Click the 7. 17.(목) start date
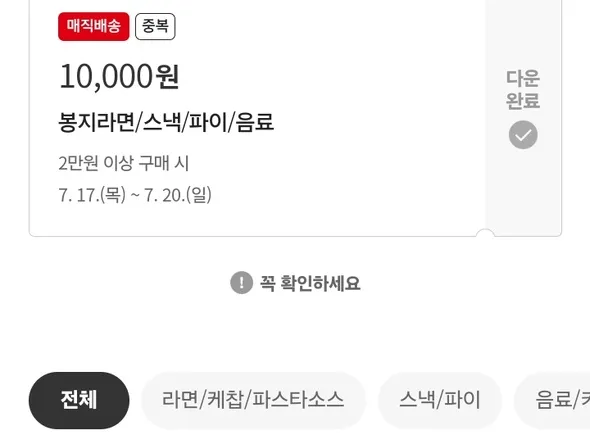 (x=92, y=195)
